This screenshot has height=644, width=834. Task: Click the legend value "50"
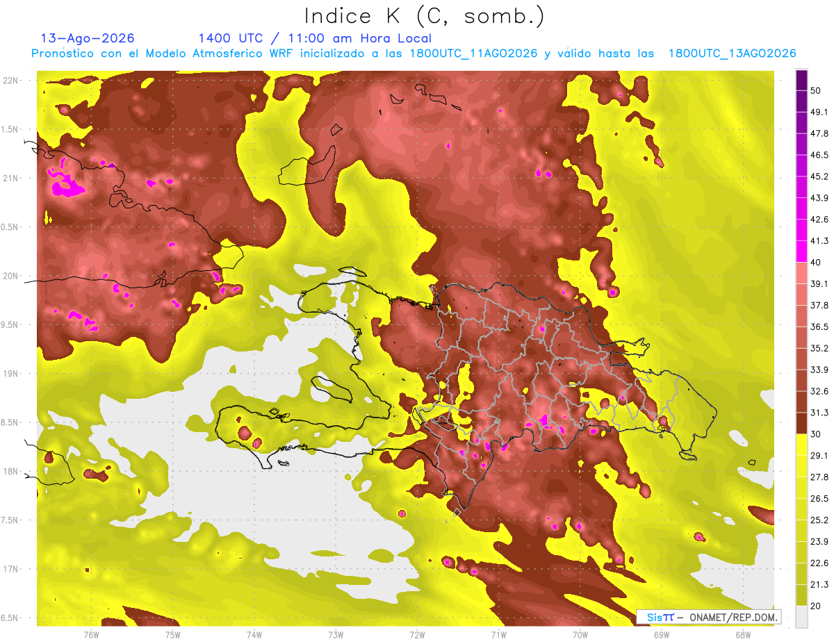click(817, 90)
